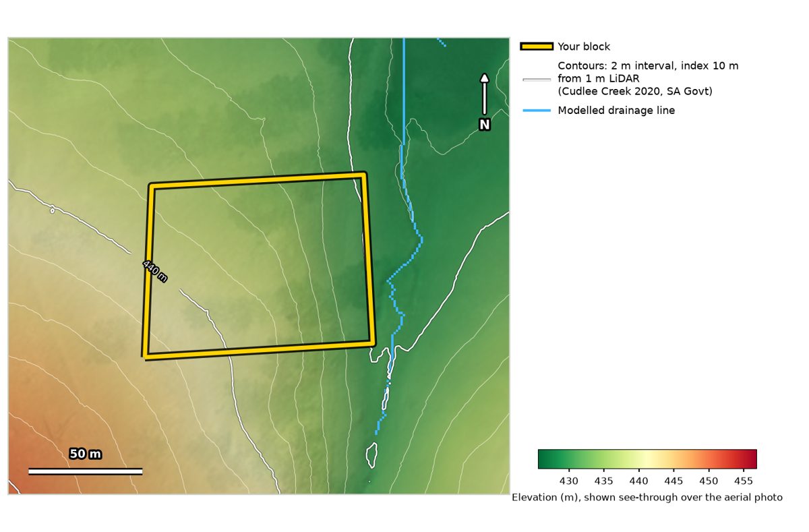Click the '50 m' scale bar label
This screenshot has width=809, height=532.
tap(86, 454)
